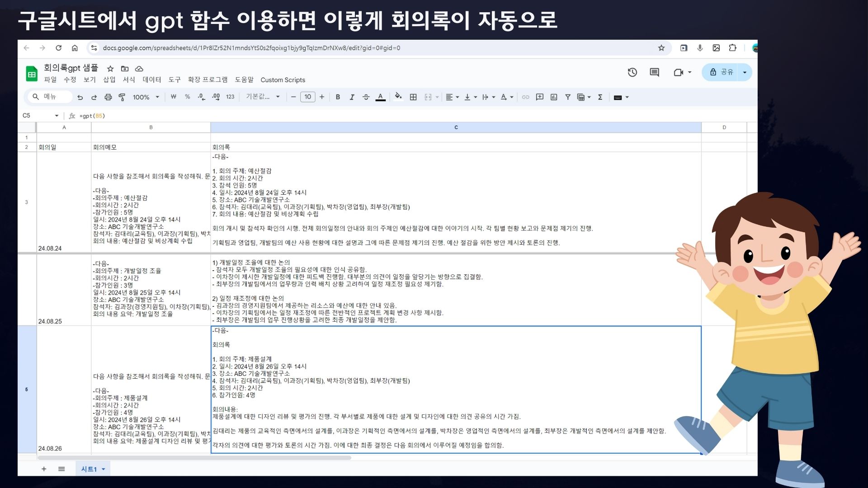The height and width of the screenshot is (488, 868).
Task: Click the add new sheet plus button
Action: point(44,469)
